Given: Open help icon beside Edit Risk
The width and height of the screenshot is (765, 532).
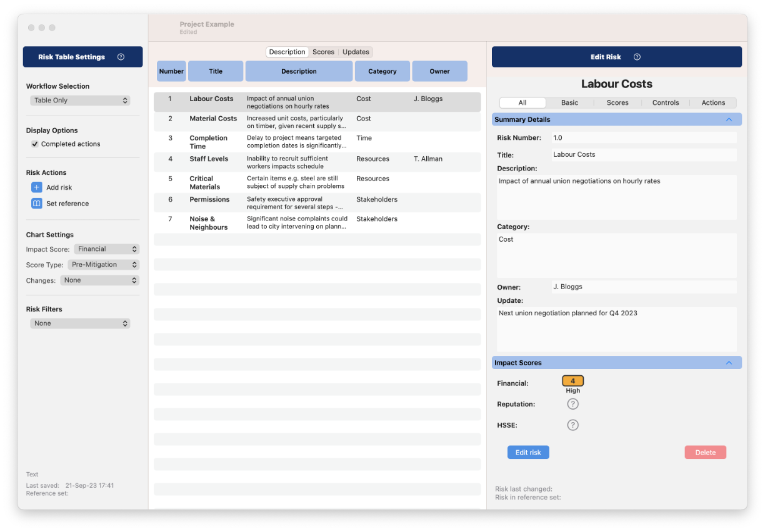Looking at the screenshot, I should tap(637, 57).
